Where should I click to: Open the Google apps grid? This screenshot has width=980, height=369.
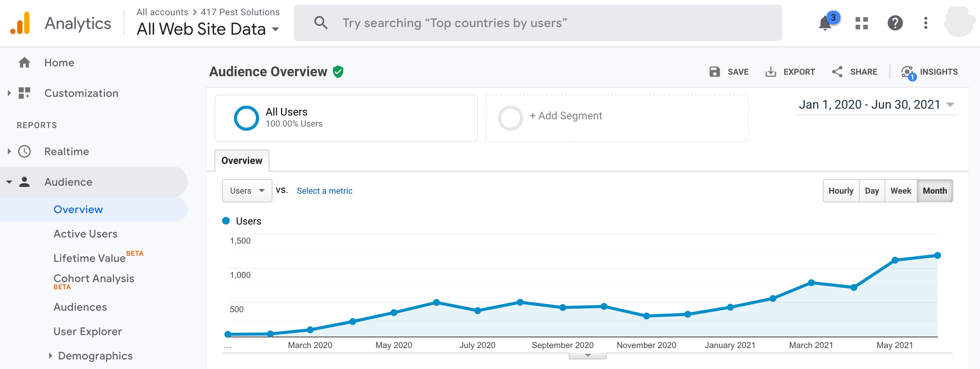pos(861,23)
